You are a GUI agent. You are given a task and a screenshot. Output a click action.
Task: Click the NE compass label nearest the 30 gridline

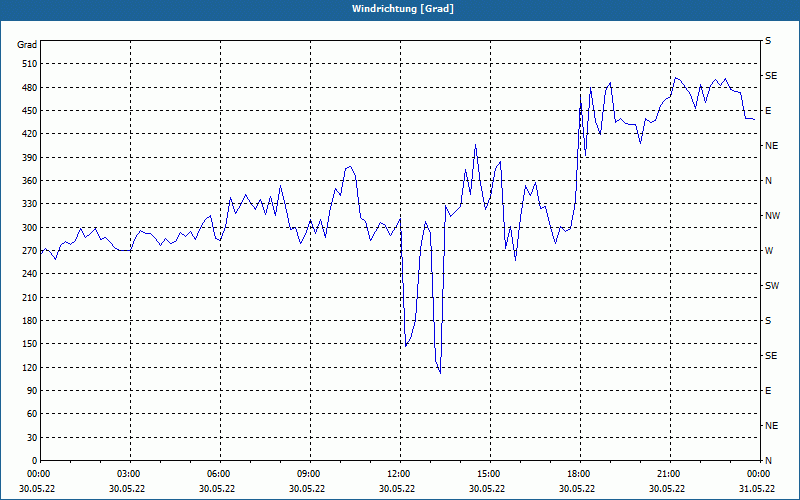[x=772, y=426]
